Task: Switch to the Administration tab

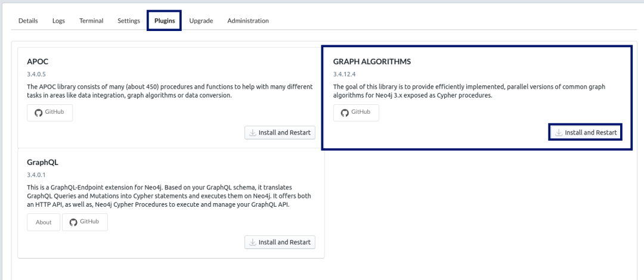Action: coord(248,20)
